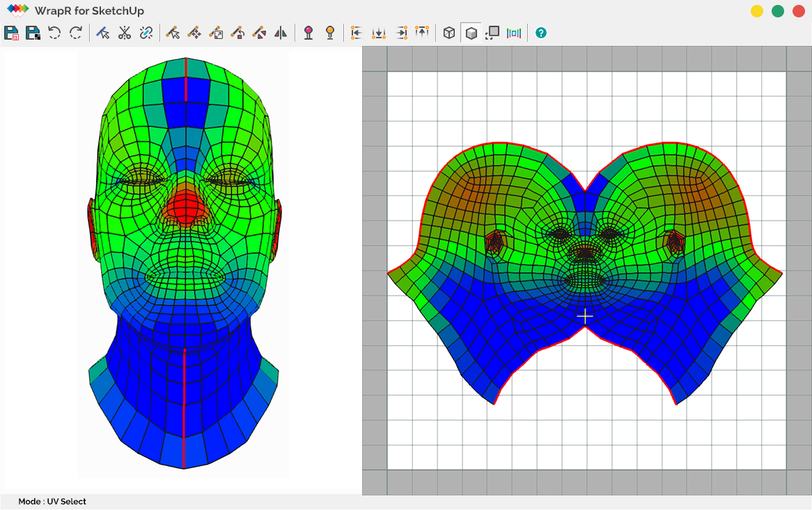Screen dimensions: 812x510
Task: Activate the Scale UVs tool
Action: 217,33
